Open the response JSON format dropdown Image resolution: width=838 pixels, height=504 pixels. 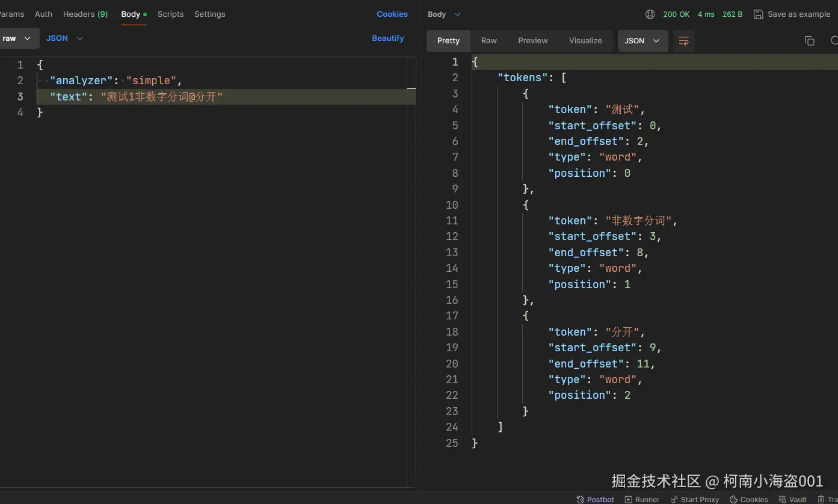(642, 40)
